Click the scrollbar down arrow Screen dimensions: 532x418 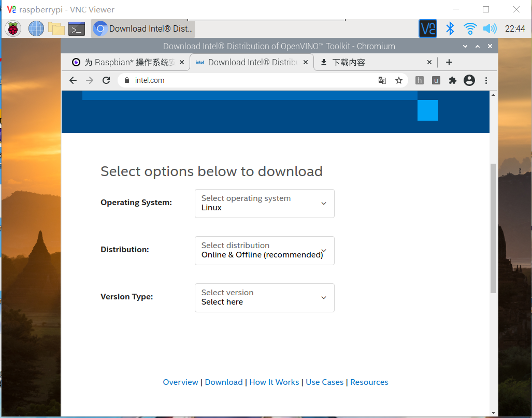coord(493,413)
